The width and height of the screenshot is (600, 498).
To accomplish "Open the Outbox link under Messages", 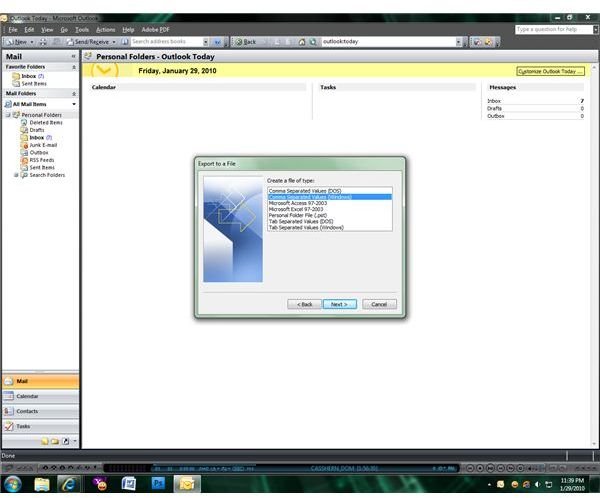I will (496, 116).
